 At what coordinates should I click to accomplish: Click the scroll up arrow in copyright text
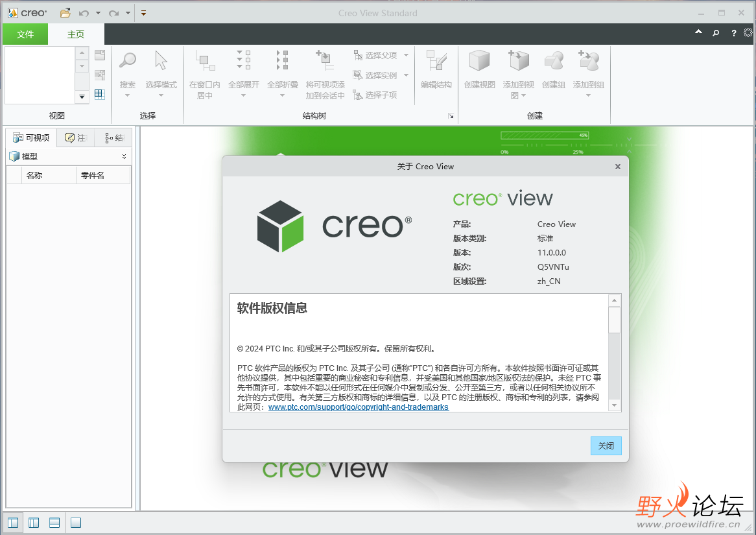pyautogui.click(x=614, y=300)
